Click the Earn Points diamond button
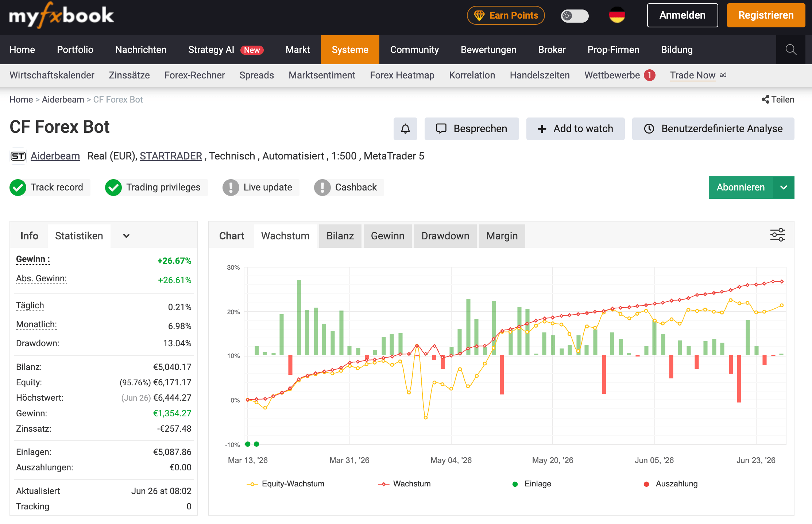812x524 pixels. [506, 15]
